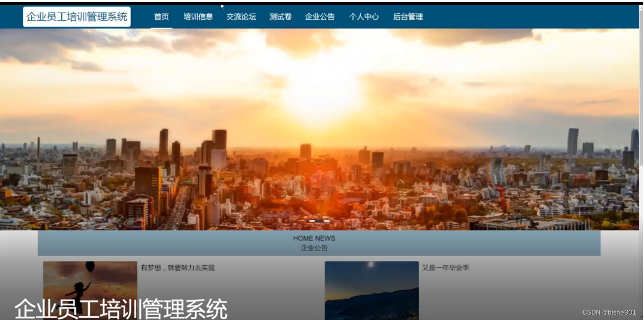Open the 首页 navigation tab

point(161,17)
